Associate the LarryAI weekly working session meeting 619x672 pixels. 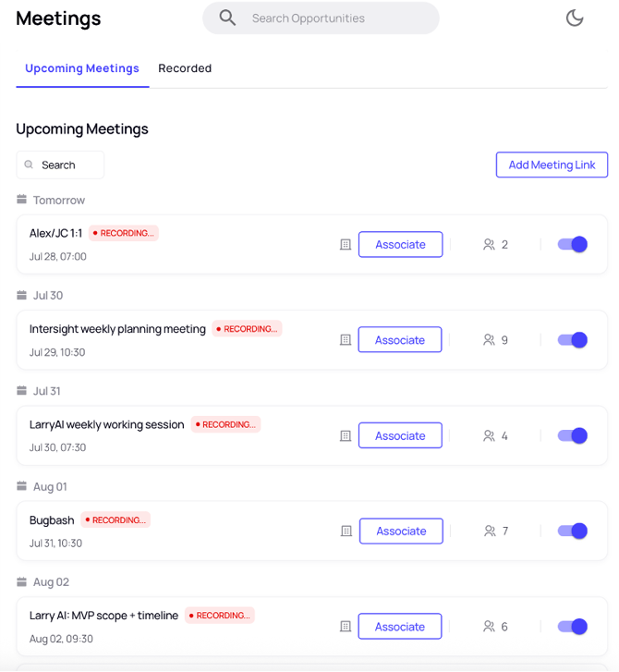[400, 435]
